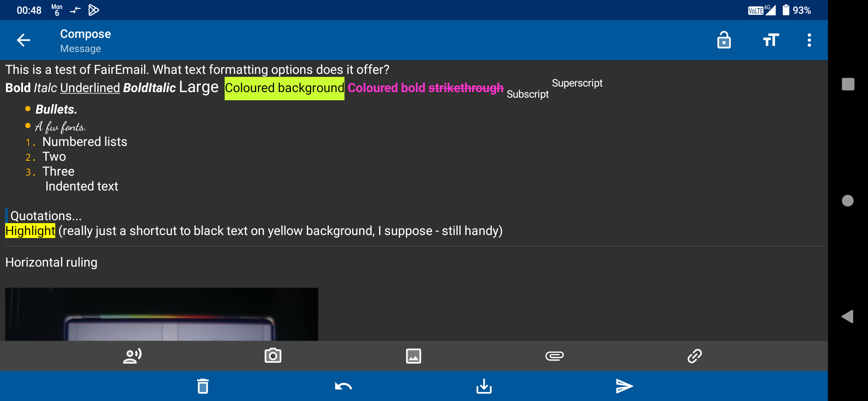Screen dimensions: 868x401
Task: Send the message with paper plane
Action: click(624, 386)
